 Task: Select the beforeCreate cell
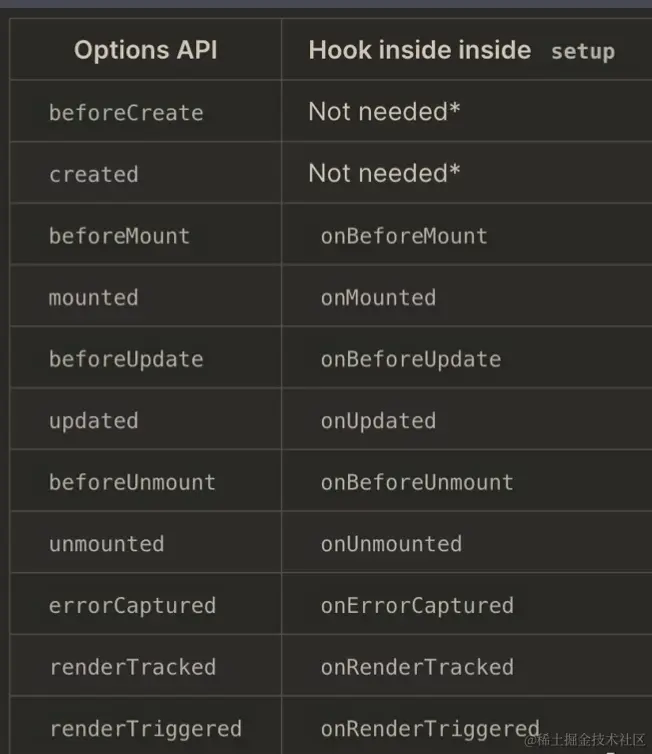click(x=126, y=113)
